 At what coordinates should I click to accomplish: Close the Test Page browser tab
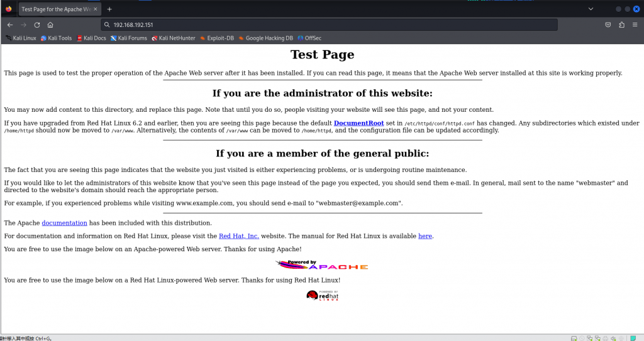[x=96, y=9]
